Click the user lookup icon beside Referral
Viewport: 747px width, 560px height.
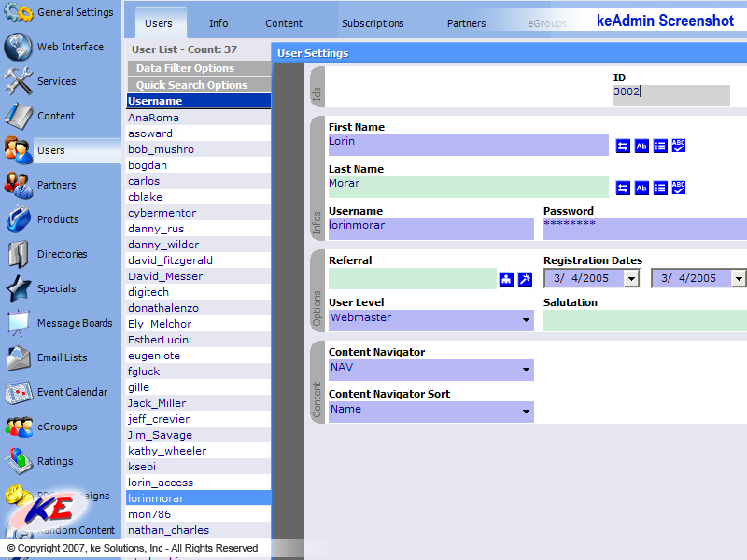tap(506, 279)
